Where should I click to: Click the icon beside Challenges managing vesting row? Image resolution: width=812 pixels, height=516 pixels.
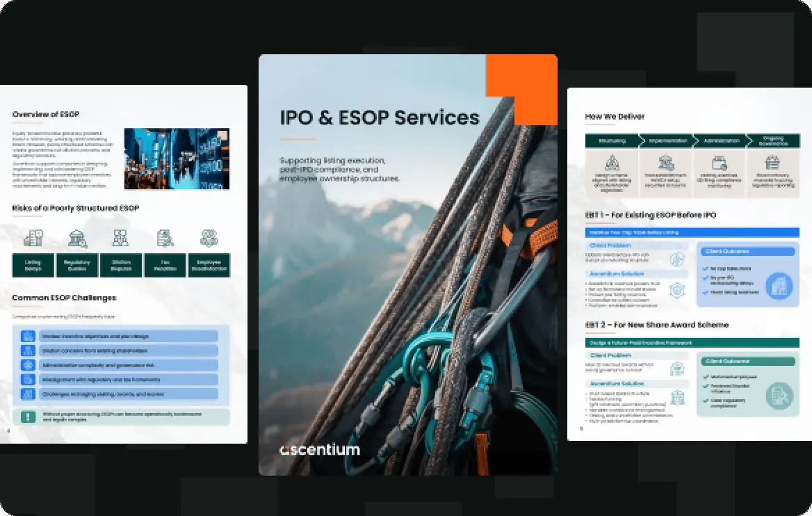pyautogui.click(x=27, y=394)
